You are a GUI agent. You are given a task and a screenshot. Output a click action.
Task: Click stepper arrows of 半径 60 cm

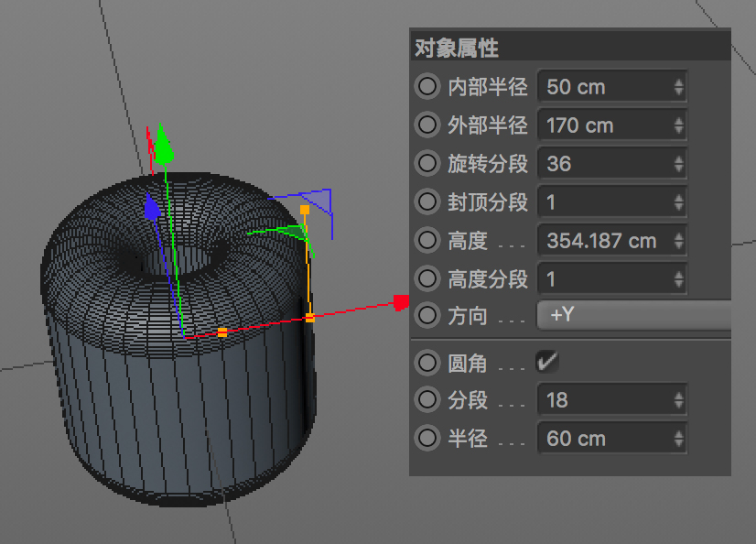tap(678, 439)
